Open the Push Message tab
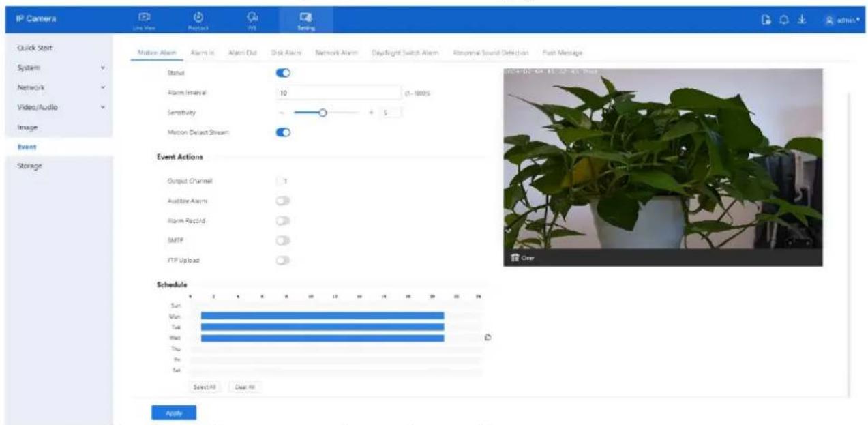Screen dimensions: 868x425 pyautogui.click(x=562, y=53)
